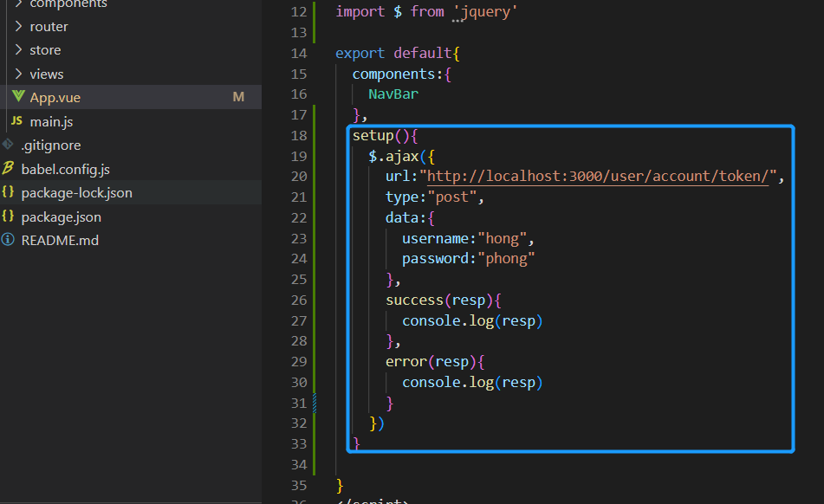Click the info icon beside README.md

coord(8,240)
